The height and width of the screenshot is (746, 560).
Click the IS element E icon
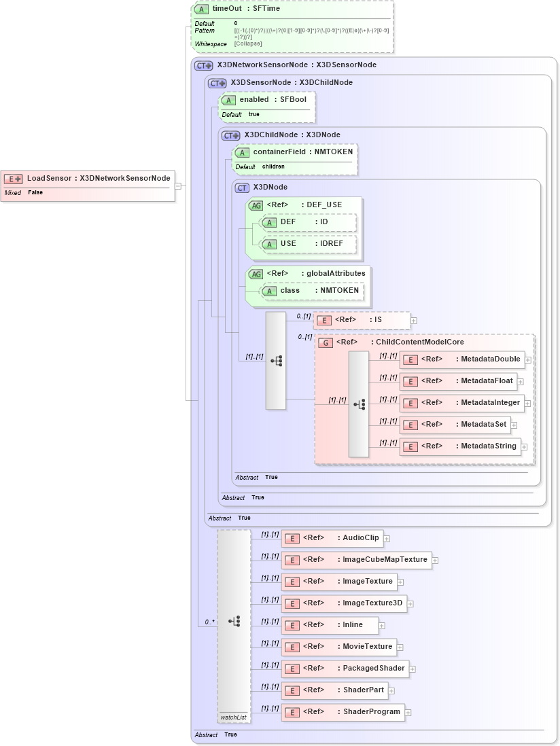click(x=324, y=321)
